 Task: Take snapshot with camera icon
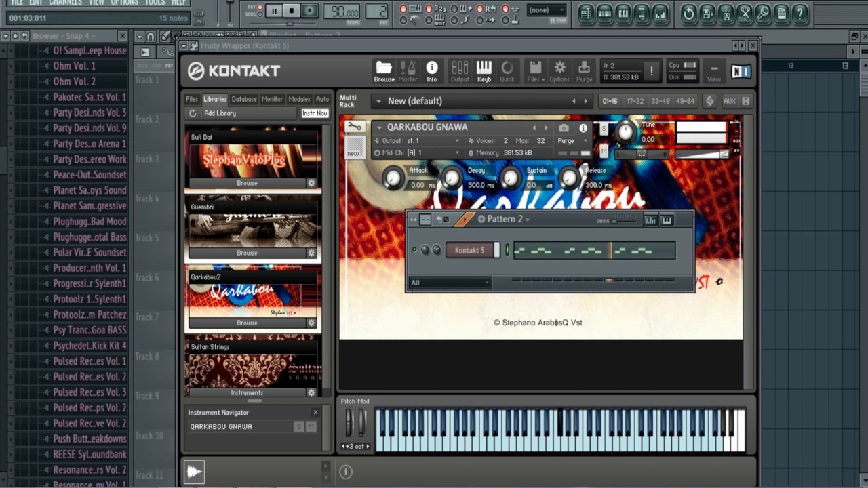coord(564,127)
